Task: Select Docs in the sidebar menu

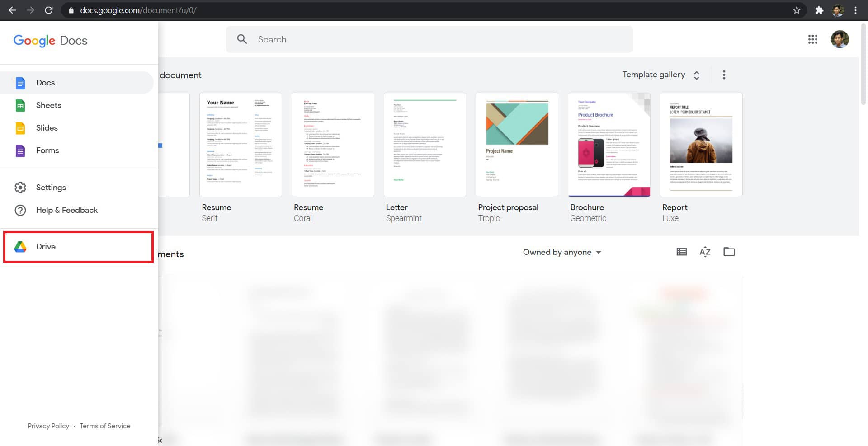Action: pyautogui.click(x=77, y=83)
